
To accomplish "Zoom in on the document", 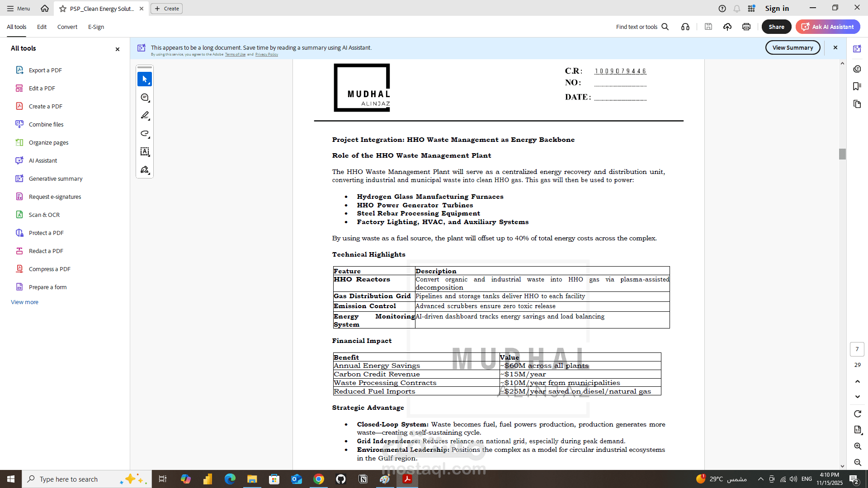I will tap(858, 446).
